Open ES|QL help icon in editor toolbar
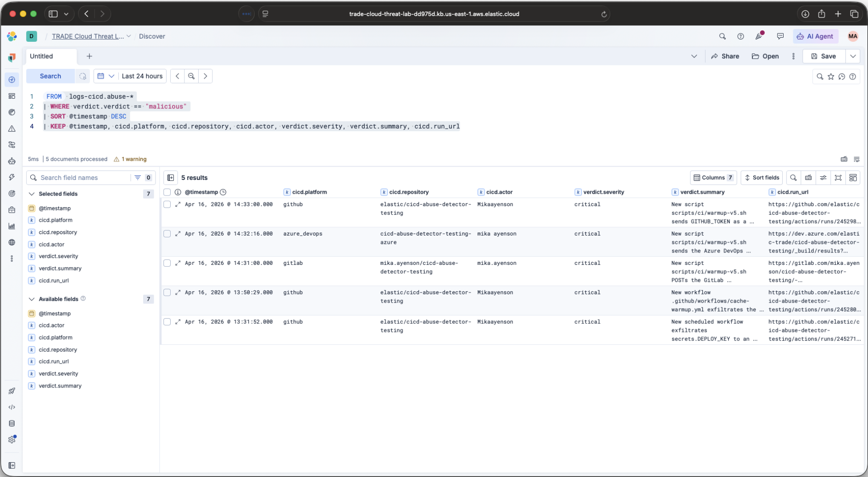Screen dimensions: 868x477 pos(852,77)
